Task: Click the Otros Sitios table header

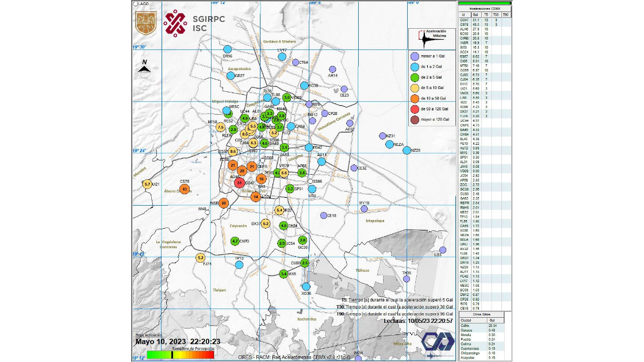Action: 483,315
